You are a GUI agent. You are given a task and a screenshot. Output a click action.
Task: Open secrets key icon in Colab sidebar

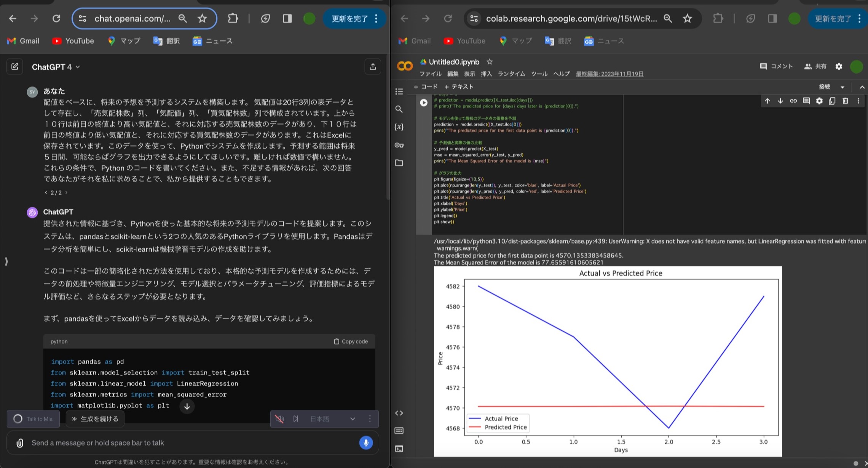[399, 145]
